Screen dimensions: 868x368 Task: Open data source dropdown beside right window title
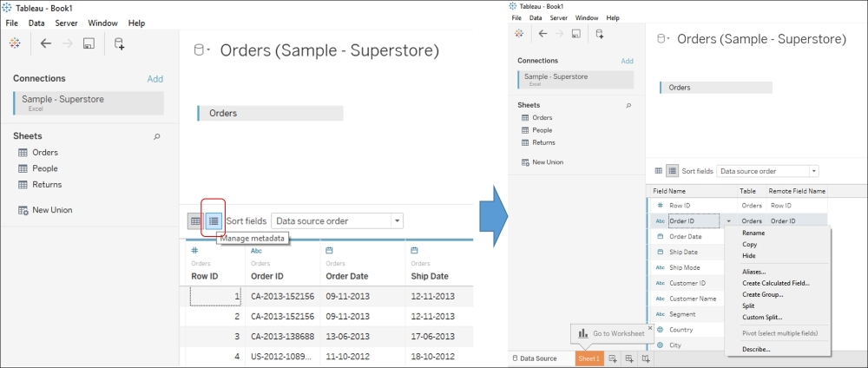click(662, 39)
